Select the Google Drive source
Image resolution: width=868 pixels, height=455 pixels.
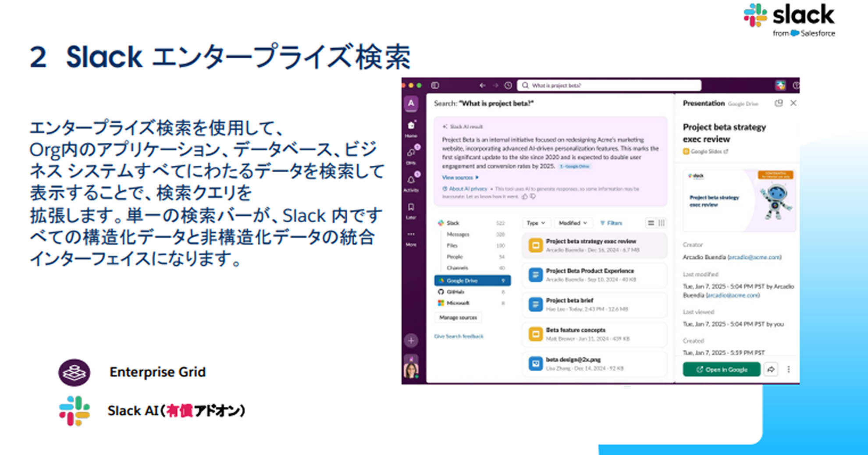tap(472, 281)
